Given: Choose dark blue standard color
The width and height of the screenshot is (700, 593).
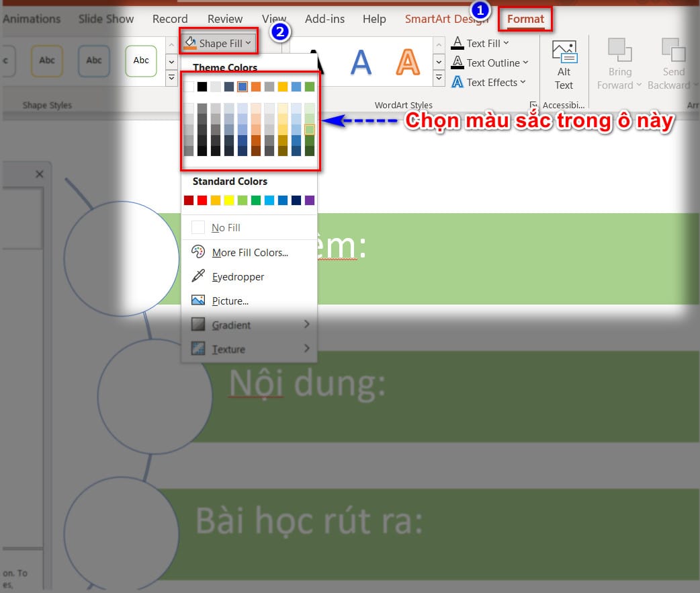Looking at the screenshot, I should coord(296,200).
